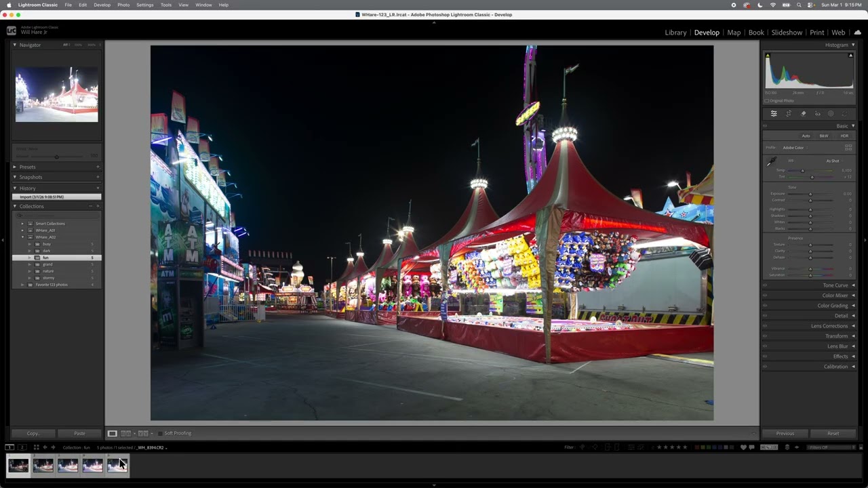Screen dimensions: 868x488
Task: Select the Masking tool
Action: 831,114
